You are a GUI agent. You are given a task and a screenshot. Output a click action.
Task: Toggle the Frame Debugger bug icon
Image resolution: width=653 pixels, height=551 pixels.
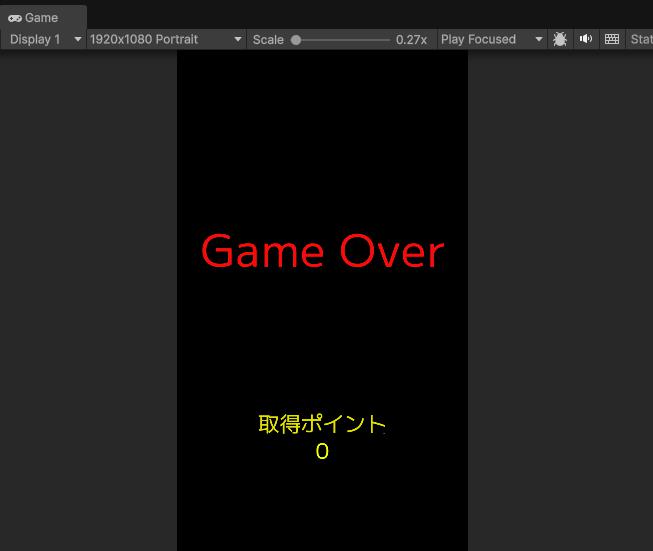560,39
